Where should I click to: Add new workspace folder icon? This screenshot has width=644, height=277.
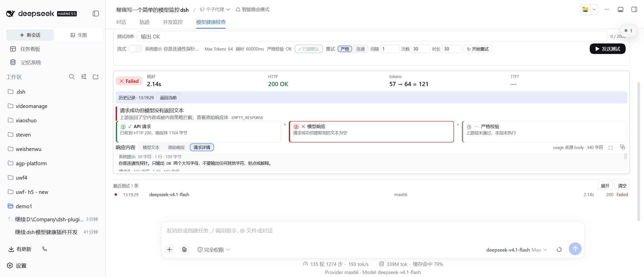(96, 77)
